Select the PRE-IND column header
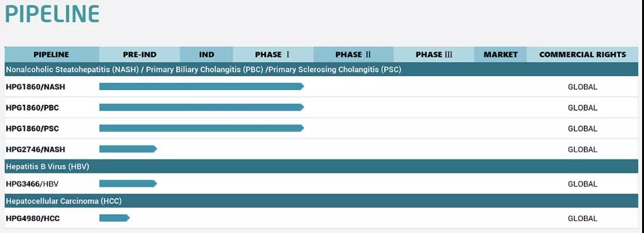 point(139,55)
